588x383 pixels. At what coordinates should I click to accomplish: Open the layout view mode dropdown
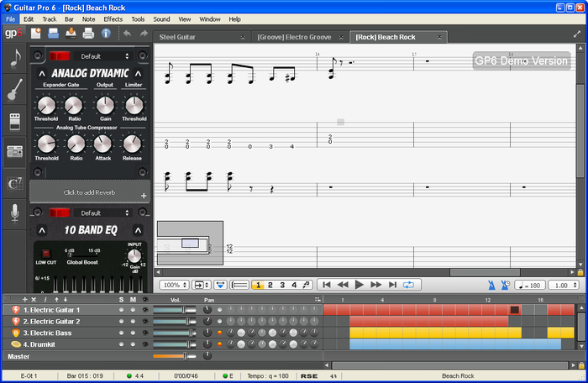(x=202, y=285)
